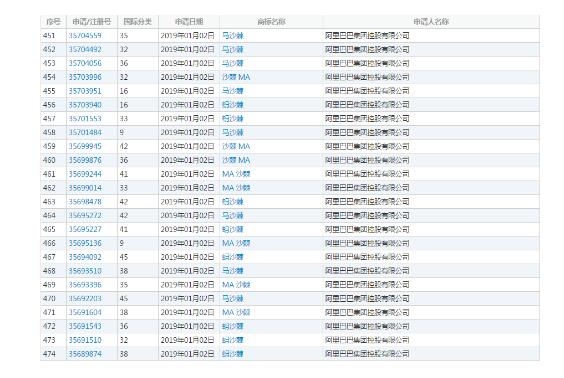The width and height of the screenshot is (564, 378).
Task: Click the trademark name link in row 465
Action: click(232, 229)
